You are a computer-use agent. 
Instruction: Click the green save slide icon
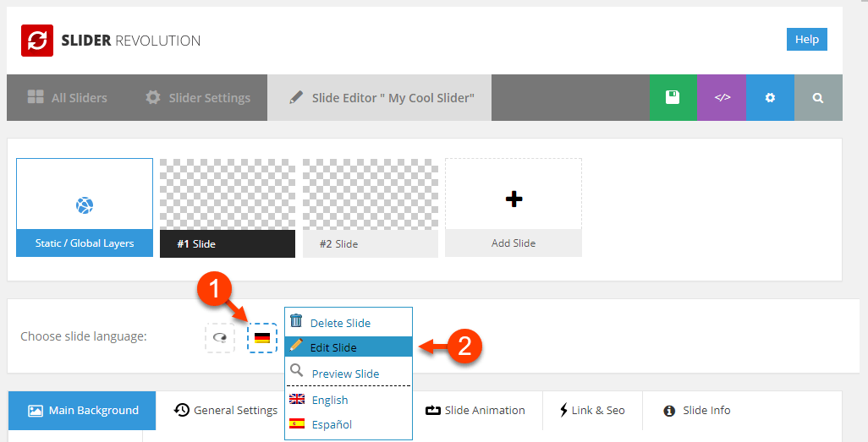(x=673, y=97)
